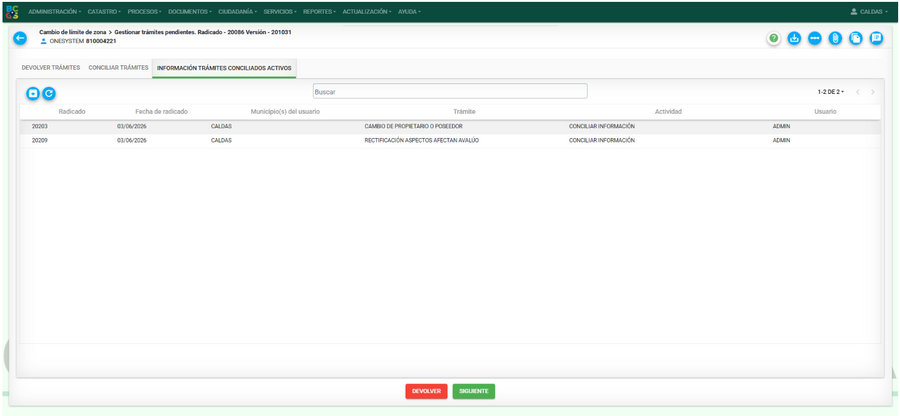
Task: Click date 03/06/2026 in row 20209
Action: coord(132,141)
